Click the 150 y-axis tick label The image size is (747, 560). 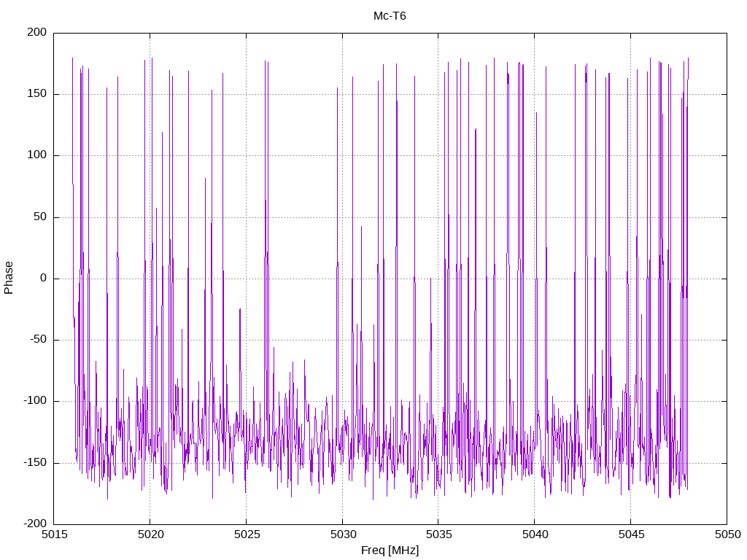click(x=37, y=94)
